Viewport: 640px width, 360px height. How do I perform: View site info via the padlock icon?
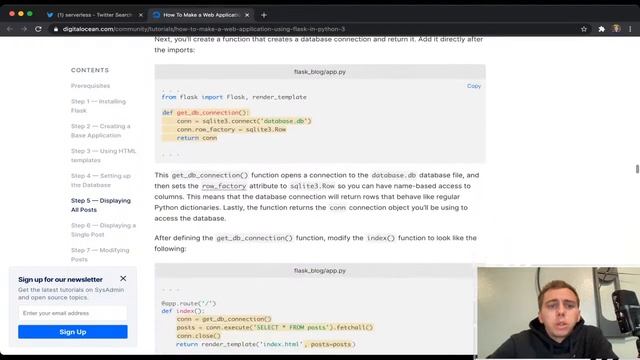56,29
